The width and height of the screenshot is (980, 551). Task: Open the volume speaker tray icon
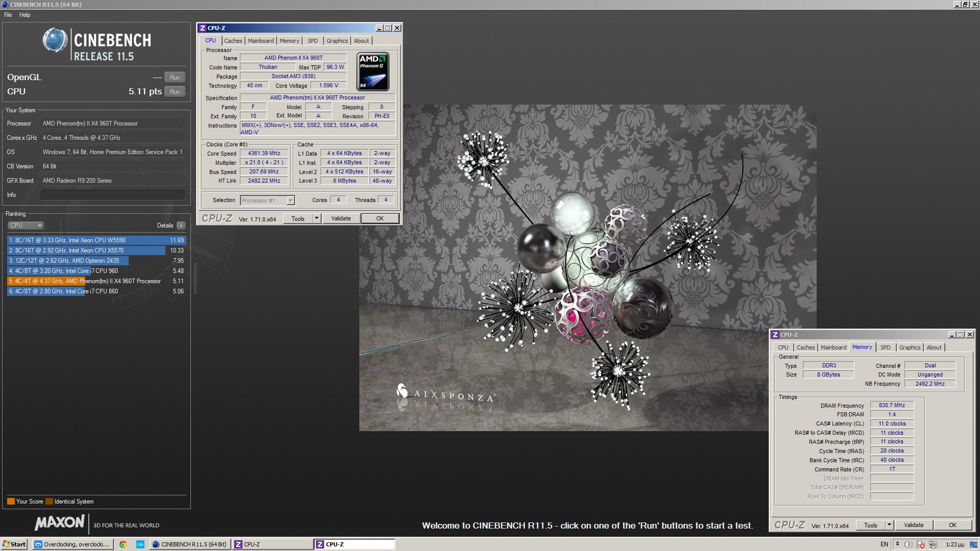(x=908, y=544)
